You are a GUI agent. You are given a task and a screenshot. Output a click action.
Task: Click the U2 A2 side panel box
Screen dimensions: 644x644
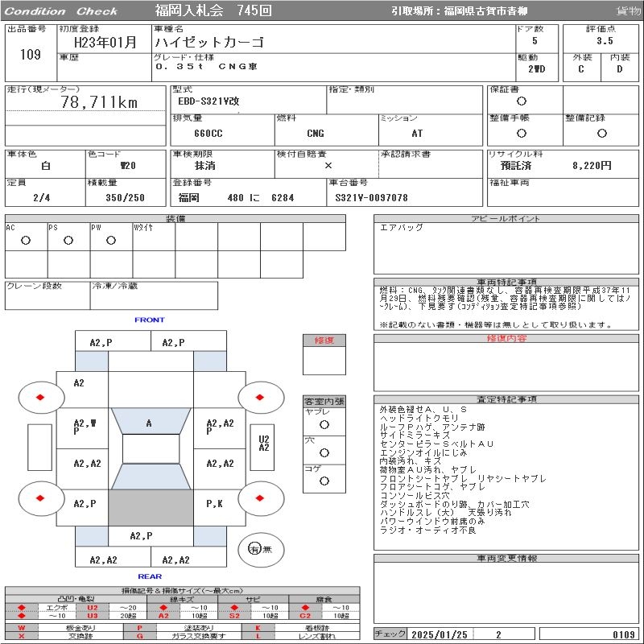263,444
